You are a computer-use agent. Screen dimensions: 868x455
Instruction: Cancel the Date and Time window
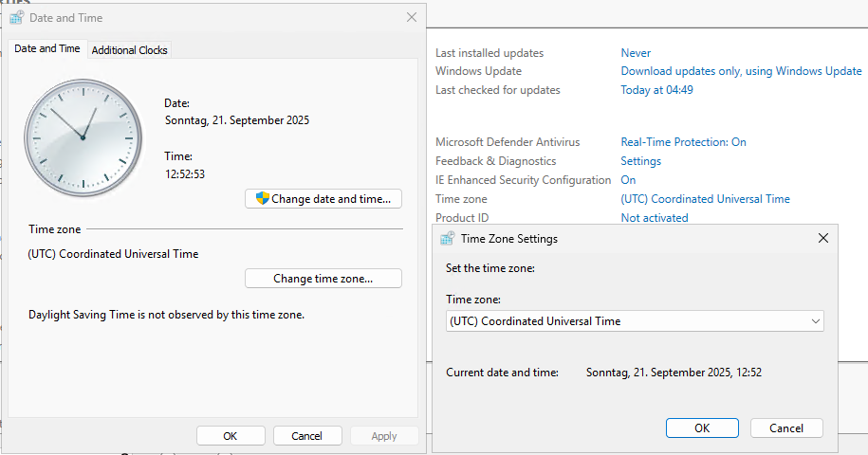307,436
